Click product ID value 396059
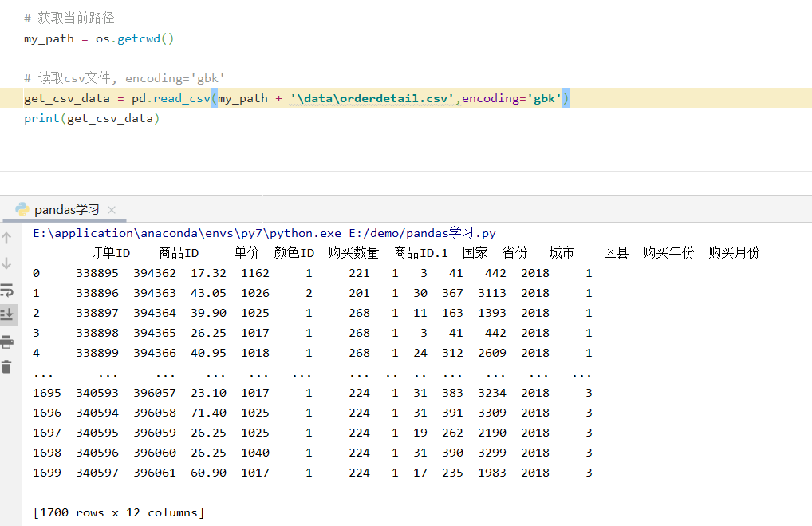This screenshot has width=812, height=526. click(x=155, y=433)
